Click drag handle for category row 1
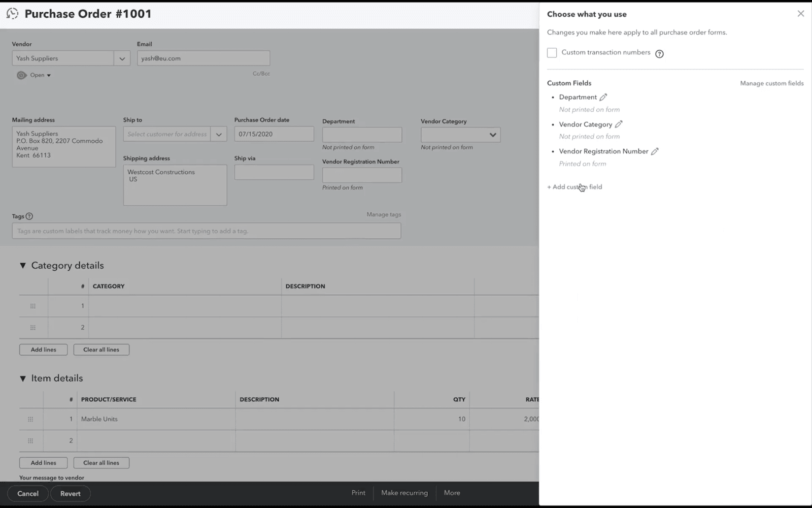Viewport: 812px width, 508px height. (33, 306)
